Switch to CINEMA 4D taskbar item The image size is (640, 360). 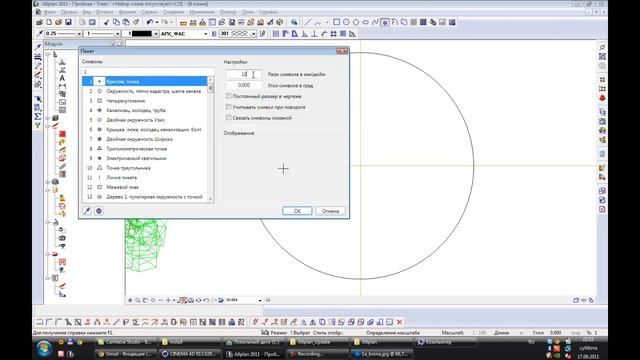(189, 354)
